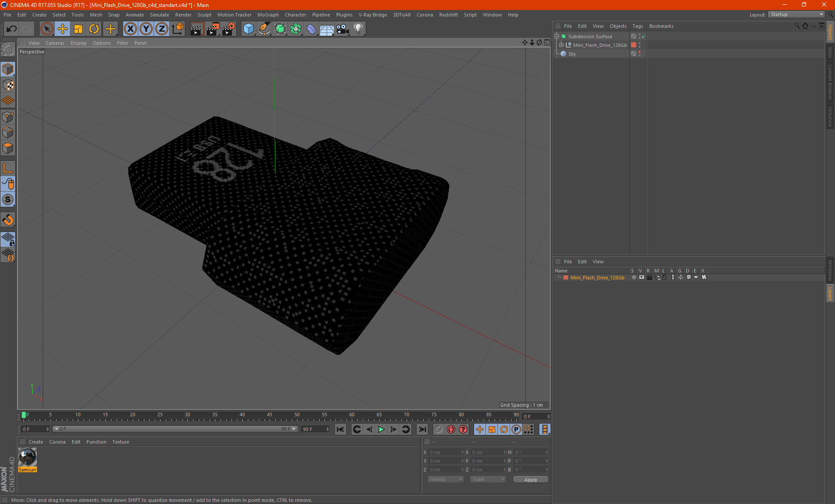Click the Subdivision Surface generator icon
Viewport: 835px width, 504px height.
[x=280, y=29]
